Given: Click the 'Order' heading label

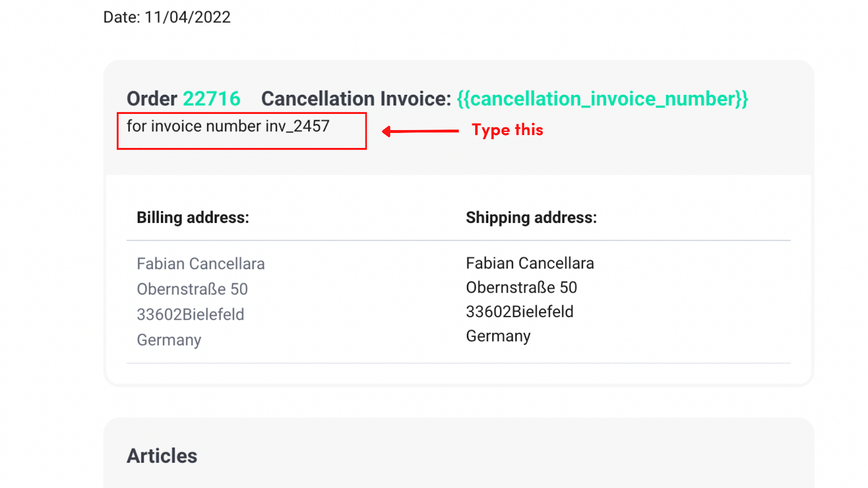Looking at the screenshot, I should pyautogui.click(x=152, y=99).
